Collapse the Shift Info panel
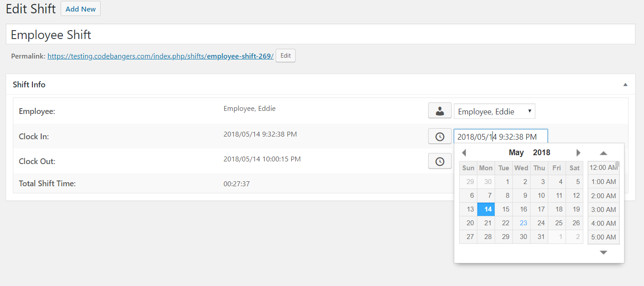Image resolution: width=644 pixels, height=286 pixels. (x=625, y=84)
